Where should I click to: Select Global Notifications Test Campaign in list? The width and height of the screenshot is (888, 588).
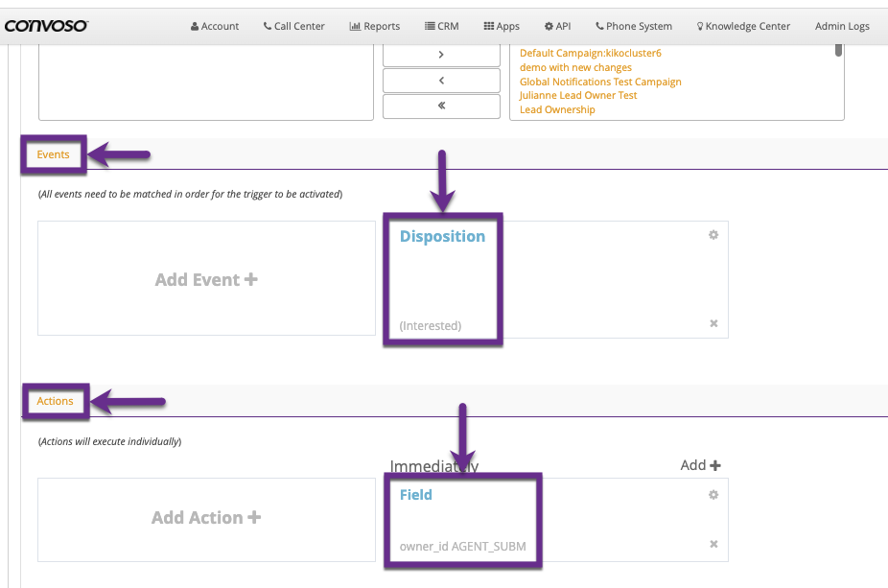tap(600, 82)
